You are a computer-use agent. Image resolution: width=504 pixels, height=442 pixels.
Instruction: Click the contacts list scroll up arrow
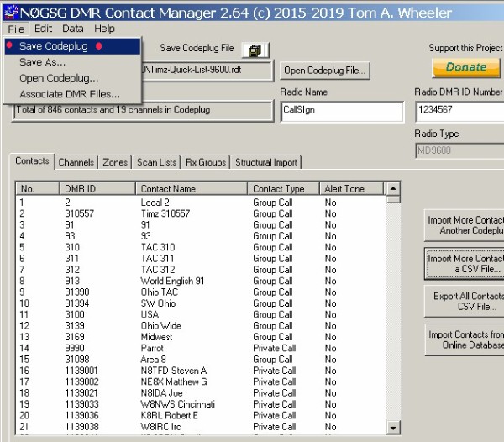[393, 189]
